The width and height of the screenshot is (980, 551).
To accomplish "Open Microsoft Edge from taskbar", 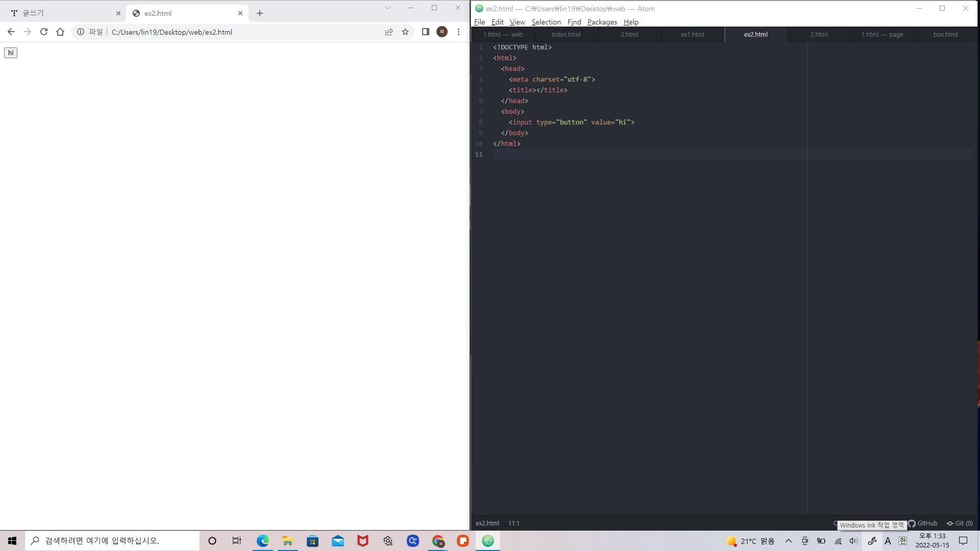I will 262,541.
